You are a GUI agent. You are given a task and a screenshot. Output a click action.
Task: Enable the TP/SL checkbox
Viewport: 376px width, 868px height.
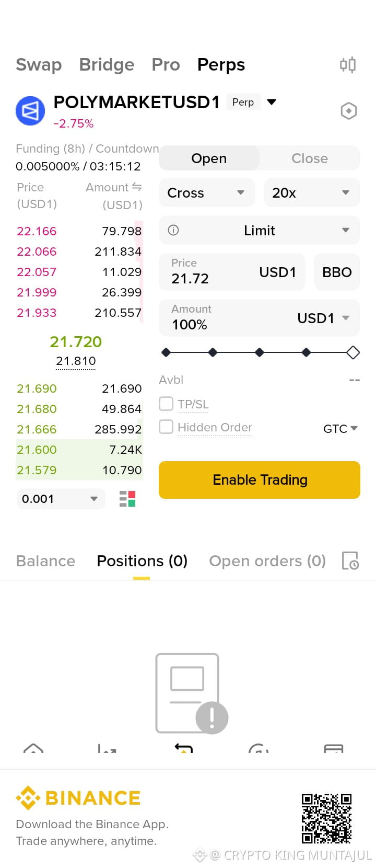[x=166, y=404]
